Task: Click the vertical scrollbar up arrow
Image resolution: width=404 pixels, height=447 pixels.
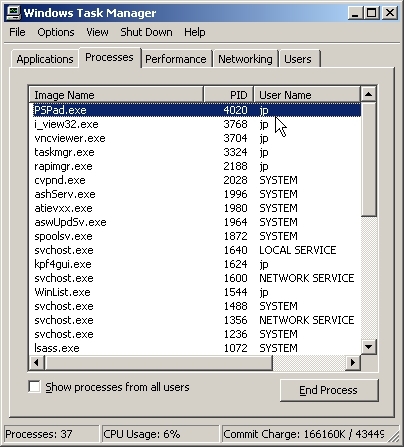Action: pyautogui.click(x=369, y=94)
